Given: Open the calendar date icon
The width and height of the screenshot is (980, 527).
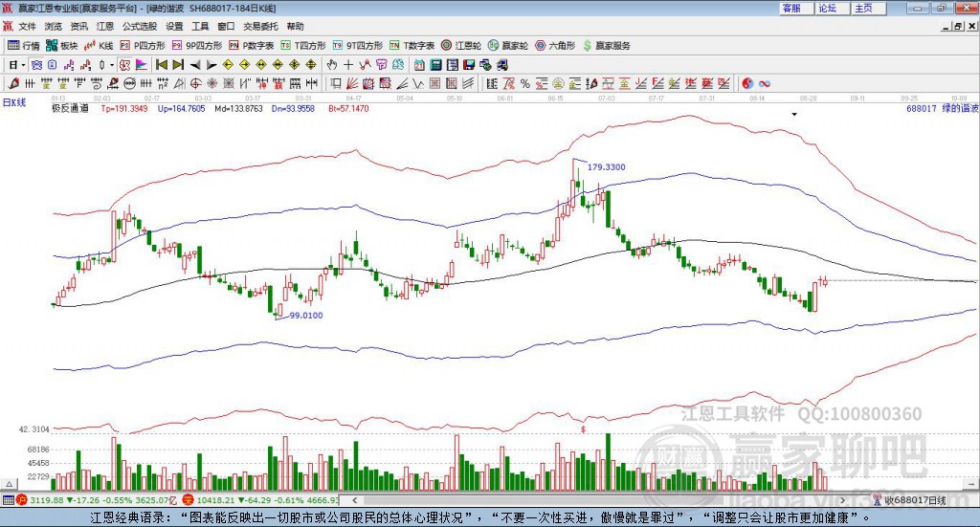Looking at the screenshot, I should click(x=419, y=65).
